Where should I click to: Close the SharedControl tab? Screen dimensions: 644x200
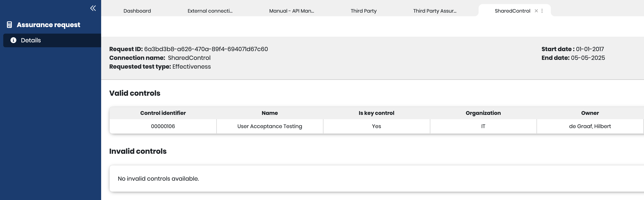tap(536, 11)
